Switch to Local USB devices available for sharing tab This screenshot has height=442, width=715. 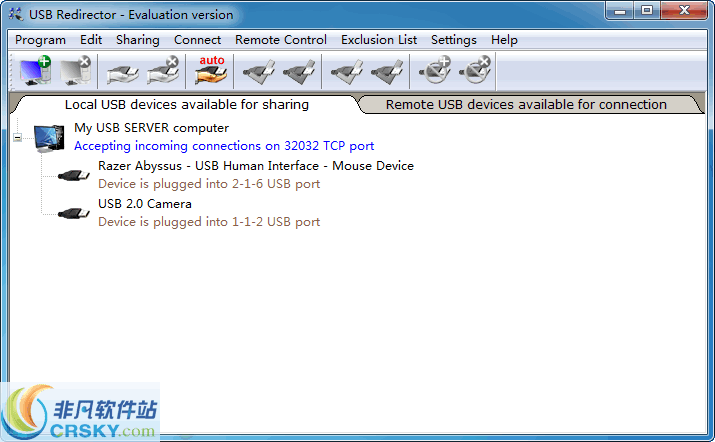point(187,104)
